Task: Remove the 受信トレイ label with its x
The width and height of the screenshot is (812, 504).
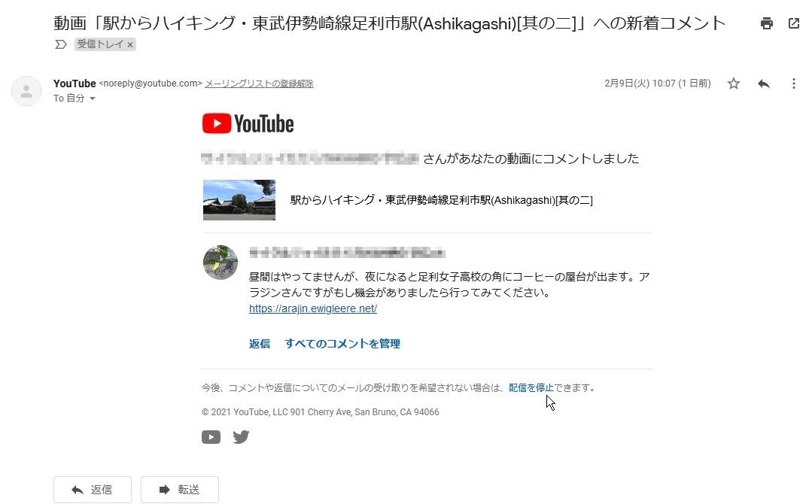Action: (x=130, y=45)
